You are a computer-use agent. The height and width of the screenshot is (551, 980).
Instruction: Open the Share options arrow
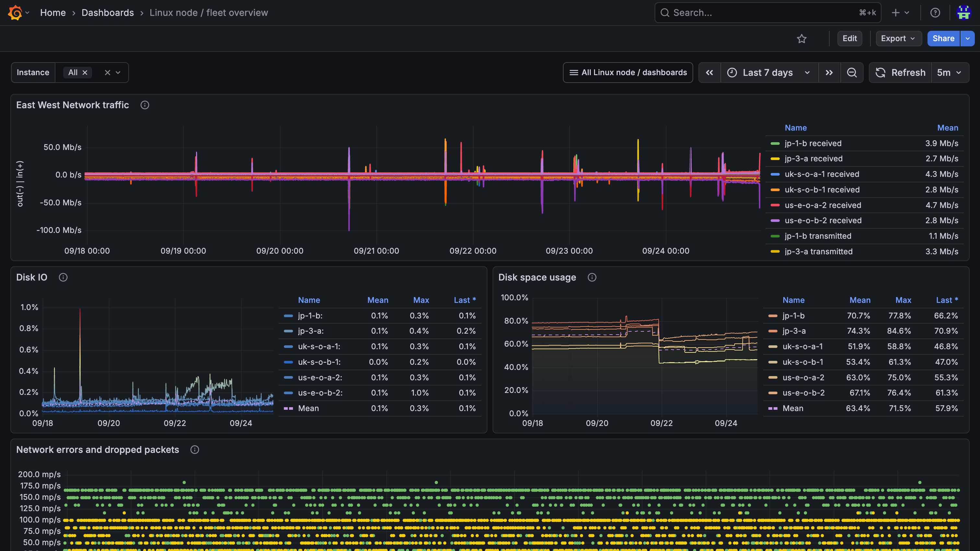pos(967,39)
